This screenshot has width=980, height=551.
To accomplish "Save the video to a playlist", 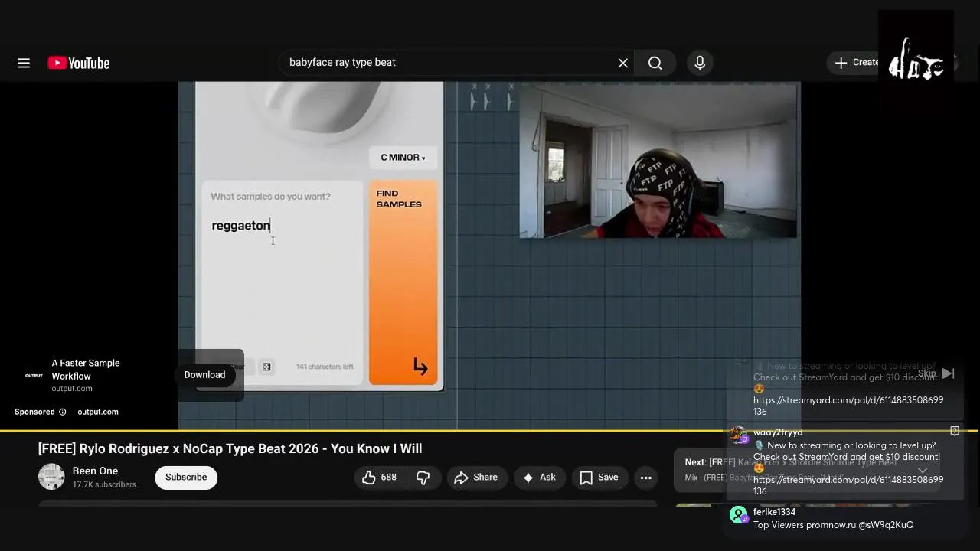I will [599, 478].
